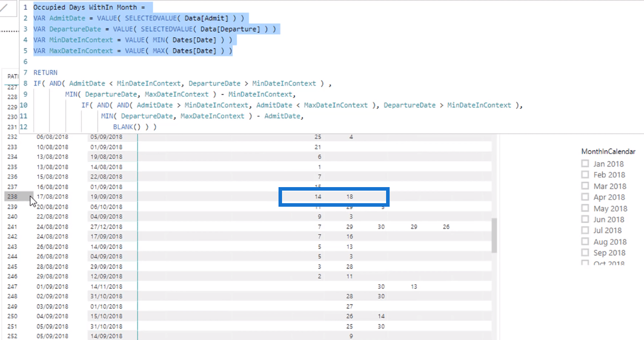The image size is (644, 340).
Task: Click the RETURN keyword on line 7
Action: 45,72
